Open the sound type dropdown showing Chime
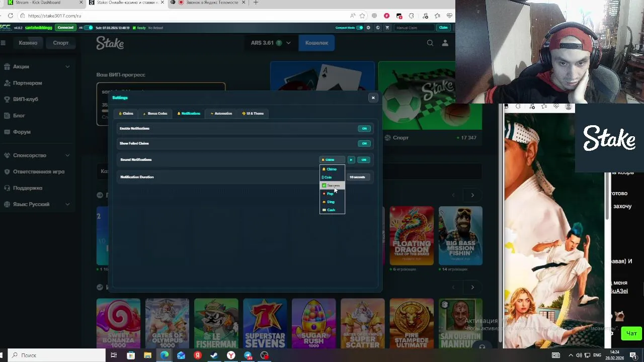 pyautogui.click(x=332, y=160)
